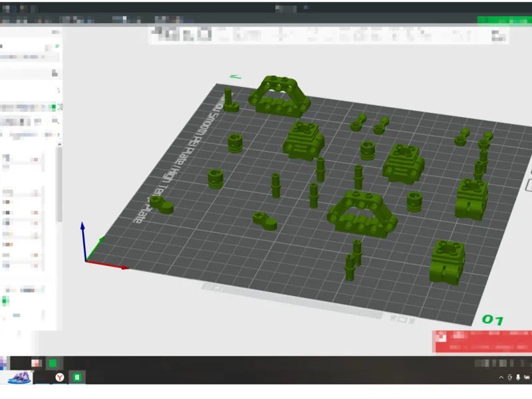Click the sidebar scroll-up arrow
The height and width of the screenshot is (399, 532).
pos(59,144)
